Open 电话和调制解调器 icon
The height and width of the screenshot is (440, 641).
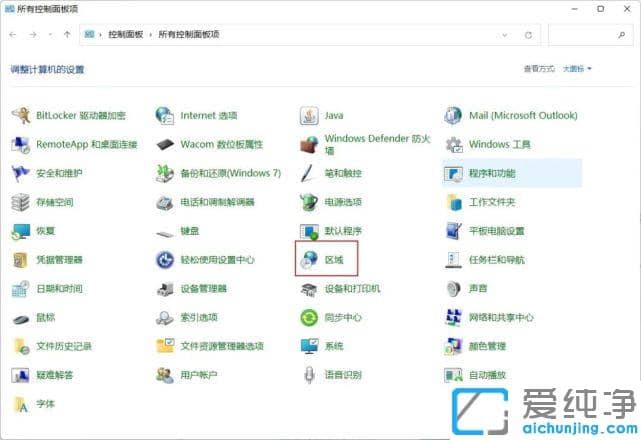tap(165, 202)
